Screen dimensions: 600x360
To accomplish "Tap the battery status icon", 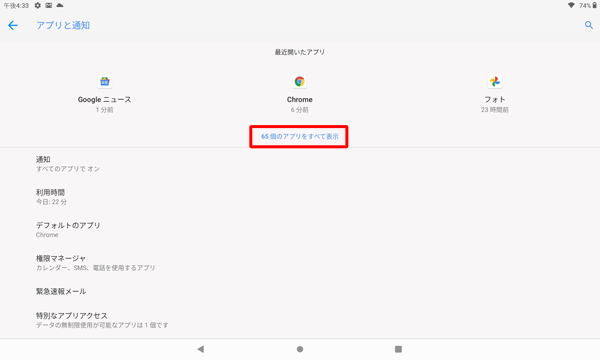I will coord(594,5).
